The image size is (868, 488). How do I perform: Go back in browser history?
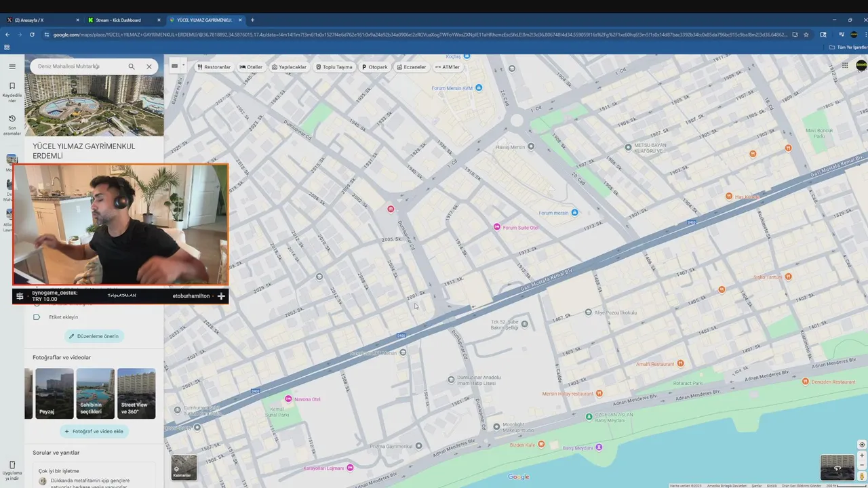(x=7, y=35)
